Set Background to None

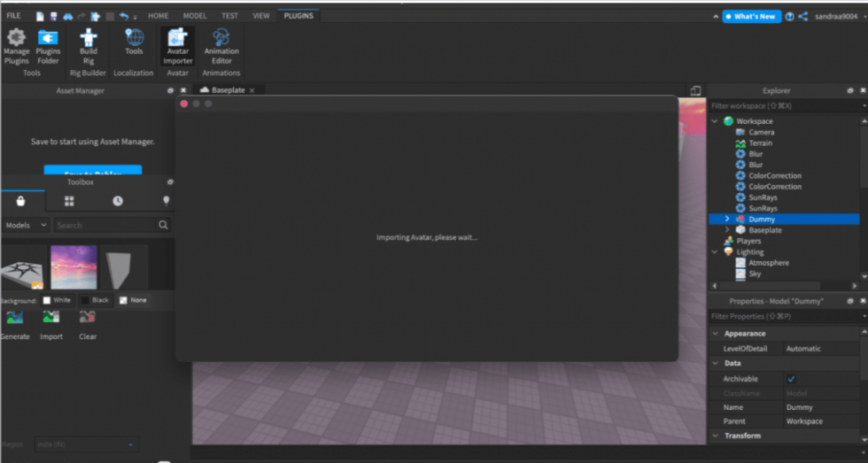point(133,300)
